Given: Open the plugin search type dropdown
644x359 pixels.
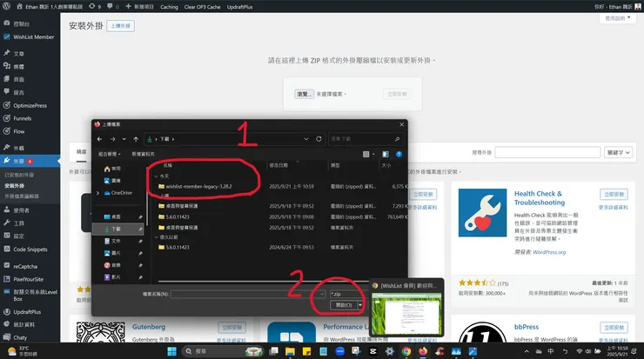Looking at the screenshot, I should 618,153.
